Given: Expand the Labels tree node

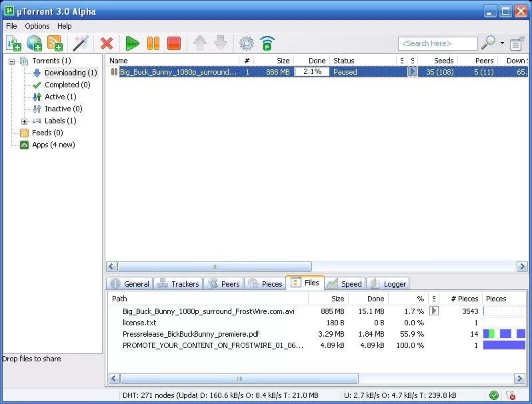Looking at the screenshot, I should (24, 121).
